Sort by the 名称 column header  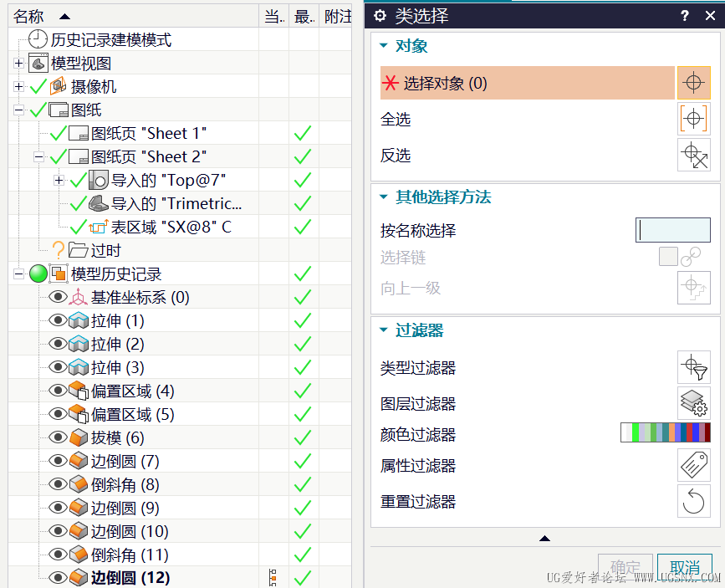(x=133, y=16)
